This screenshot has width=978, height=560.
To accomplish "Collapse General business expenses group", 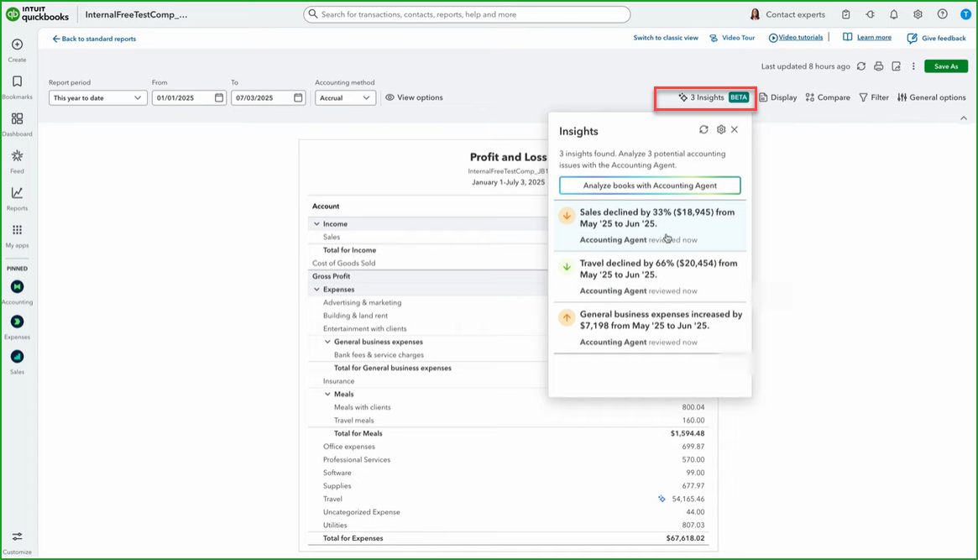I will tap(327, 342).
